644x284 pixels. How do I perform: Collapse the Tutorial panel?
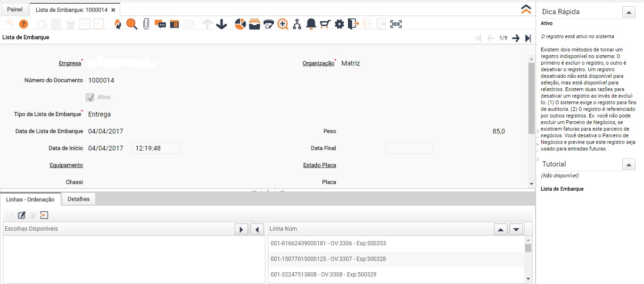click(629, 165)
